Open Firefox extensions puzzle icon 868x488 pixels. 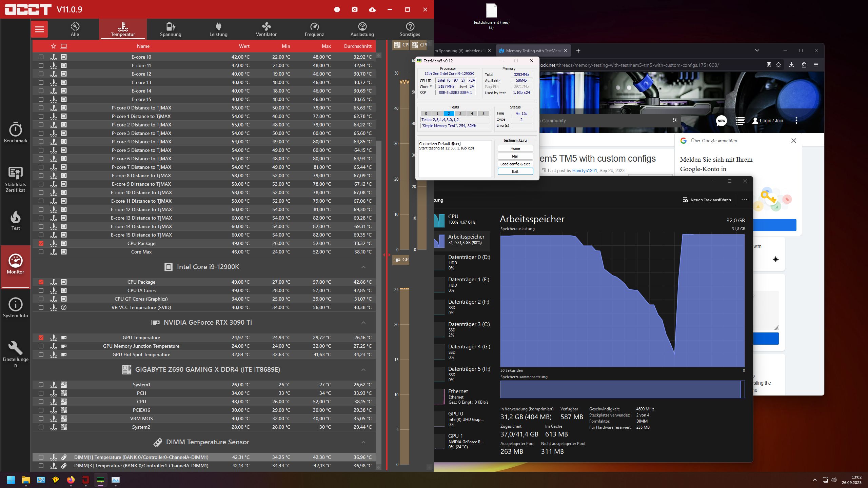pyautogui.click(x=804, y=65)
